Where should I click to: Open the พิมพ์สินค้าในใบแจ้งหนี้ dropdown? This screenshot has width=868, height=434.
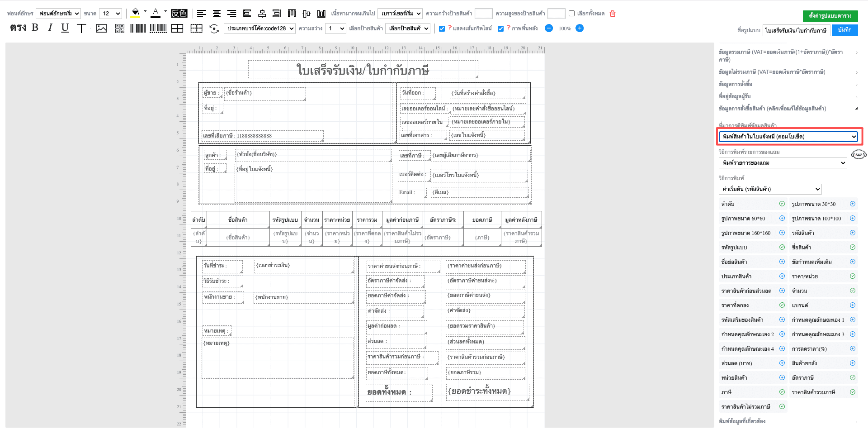[x=788, y=136]
